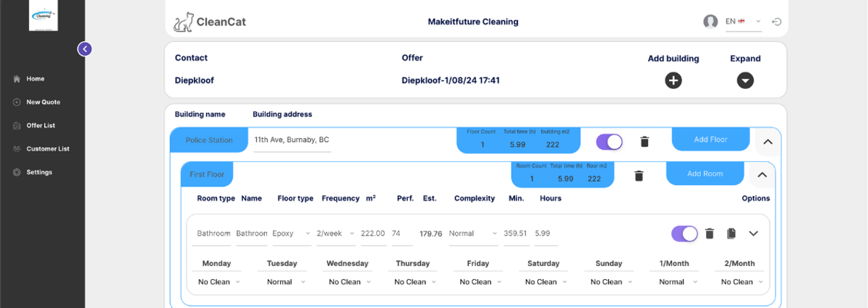Collapse the First Floor section
868x308 pixels.
761,175
